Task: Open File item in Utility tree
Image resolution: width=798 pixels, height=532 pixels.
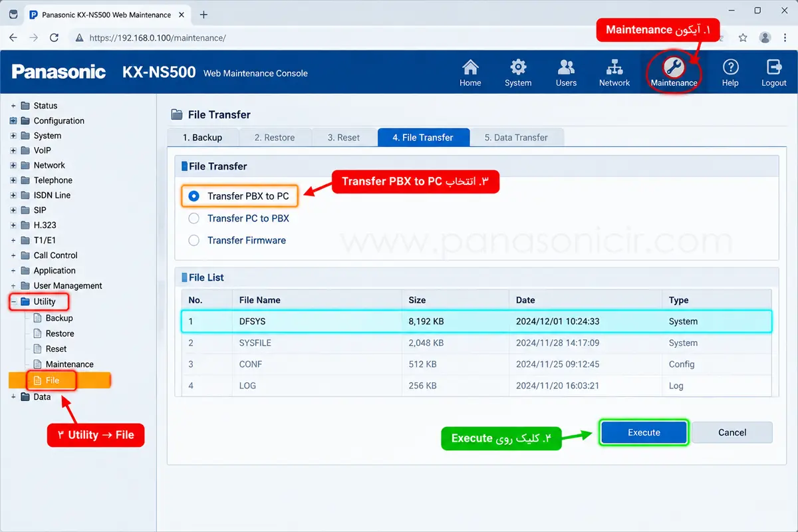Action: tap(53, 380)
